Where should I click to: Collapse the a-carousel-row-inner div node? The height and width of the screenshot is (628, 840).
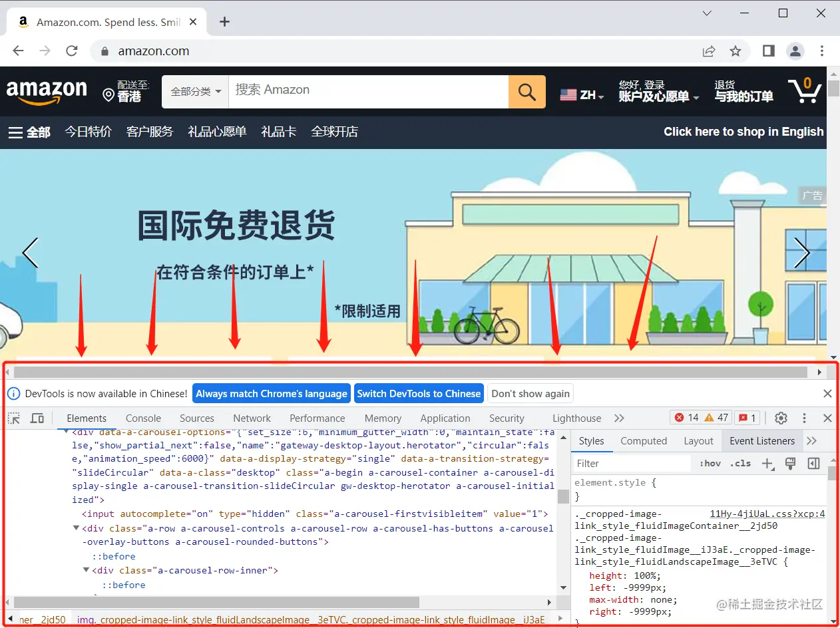tap(87, 570)
